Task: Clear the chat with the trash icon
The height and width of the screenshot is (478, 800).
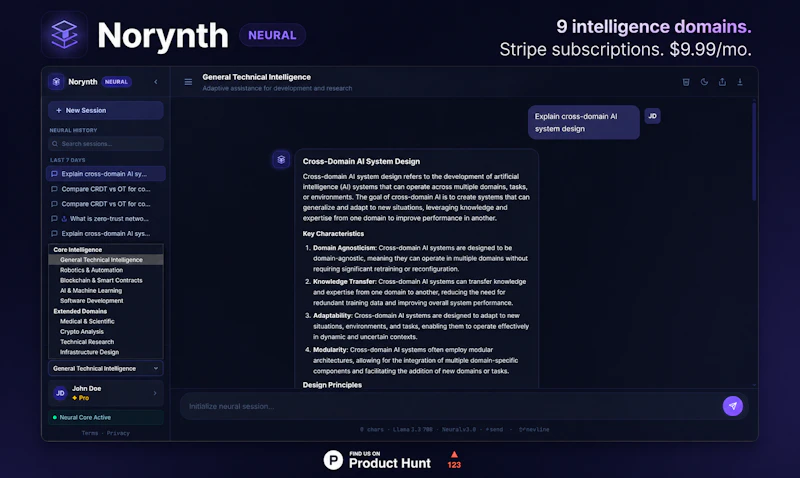Action: tap(686, 82)
